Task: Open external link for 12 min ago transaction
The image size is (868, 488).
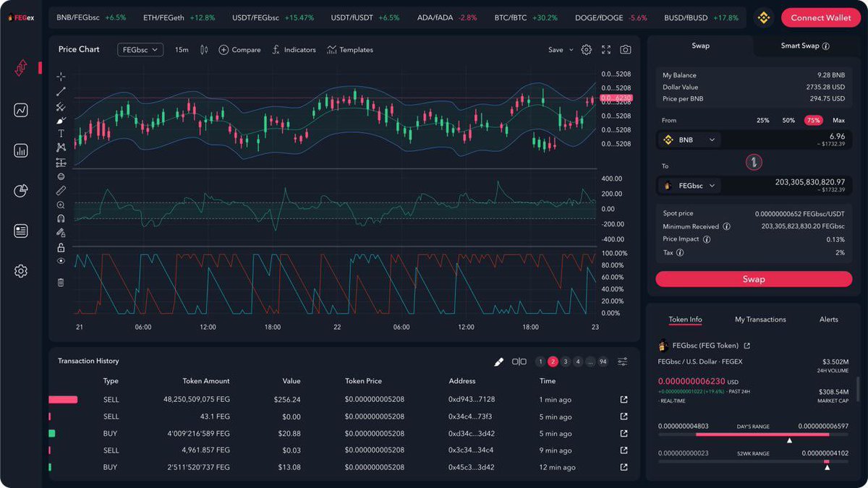Action: coord(624,467)
